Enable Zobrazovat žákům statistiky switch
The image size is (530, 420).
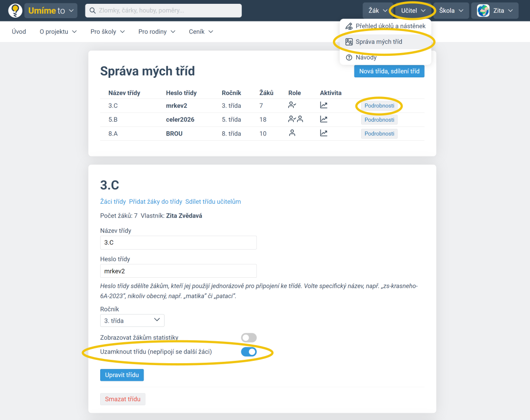pos(249,338)
